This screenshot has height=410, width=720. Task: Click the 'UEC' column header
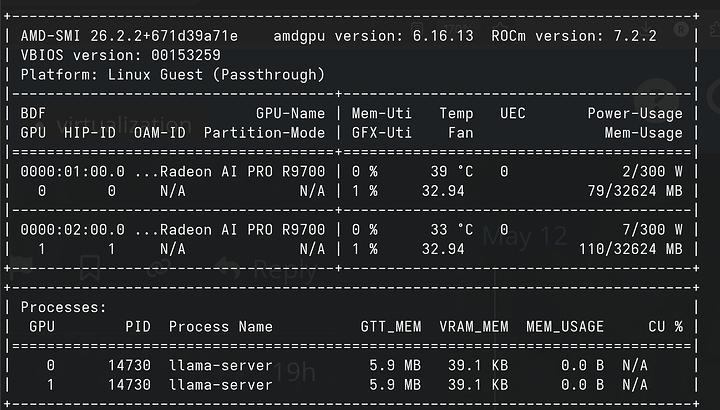(x=512, y=113)
